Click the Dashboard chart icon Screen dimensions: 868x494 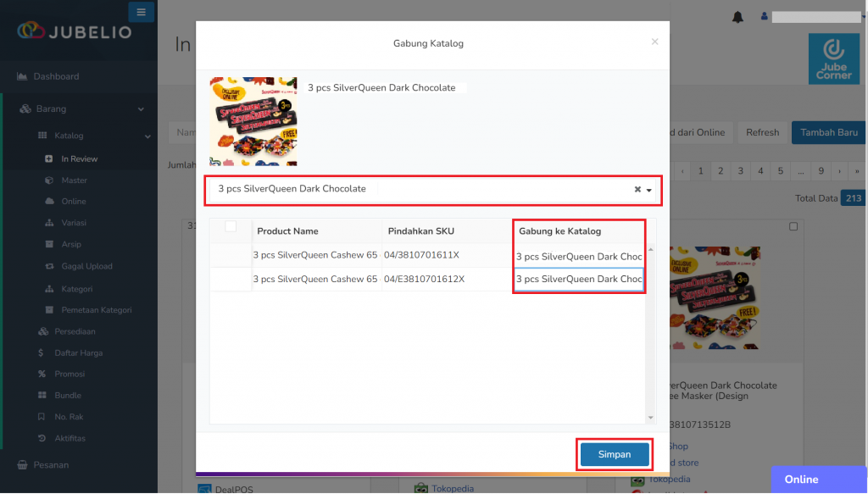click(x=22, y=76)
